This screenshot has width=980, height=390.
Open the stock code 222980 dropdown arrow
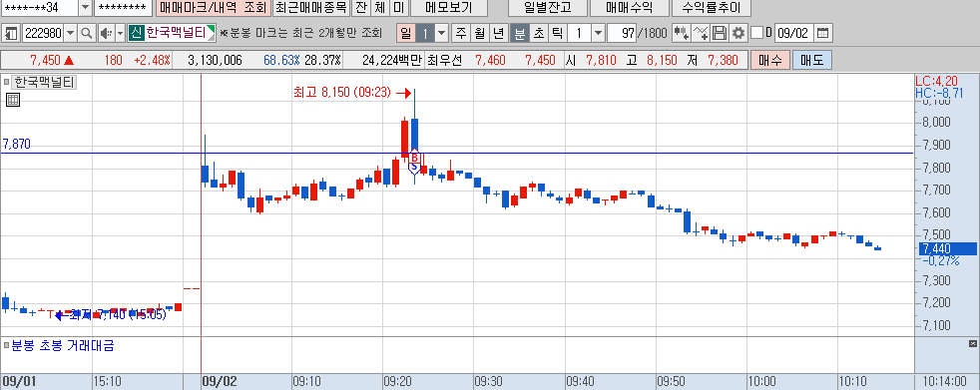70,33
